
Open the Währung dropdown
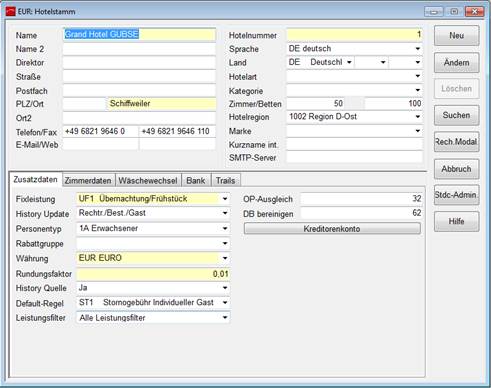coord(225,258)
